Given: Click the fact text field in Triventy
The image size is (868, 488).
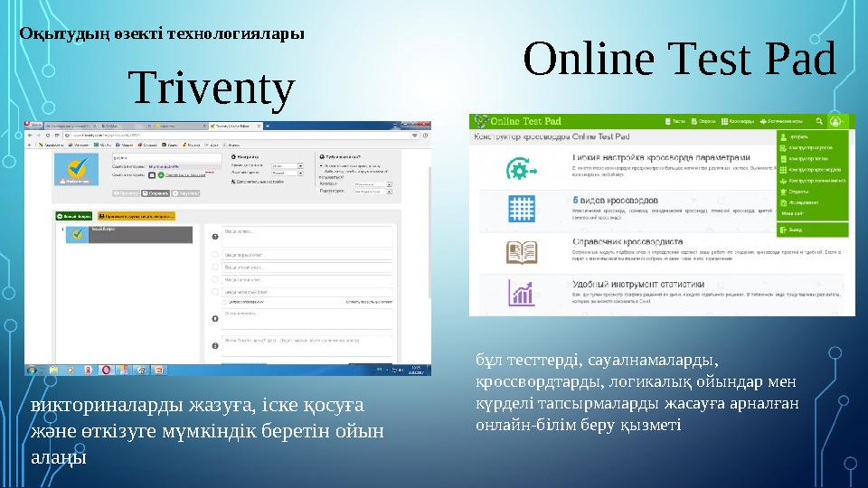Looking at the screenshot, I should click(x=307, y=346).
